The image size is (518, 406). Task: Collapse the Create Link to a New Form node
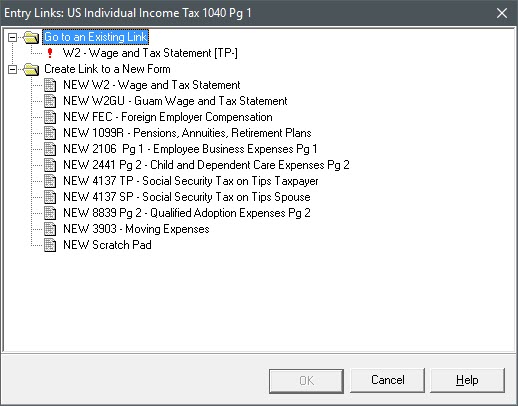pos(12,69)
